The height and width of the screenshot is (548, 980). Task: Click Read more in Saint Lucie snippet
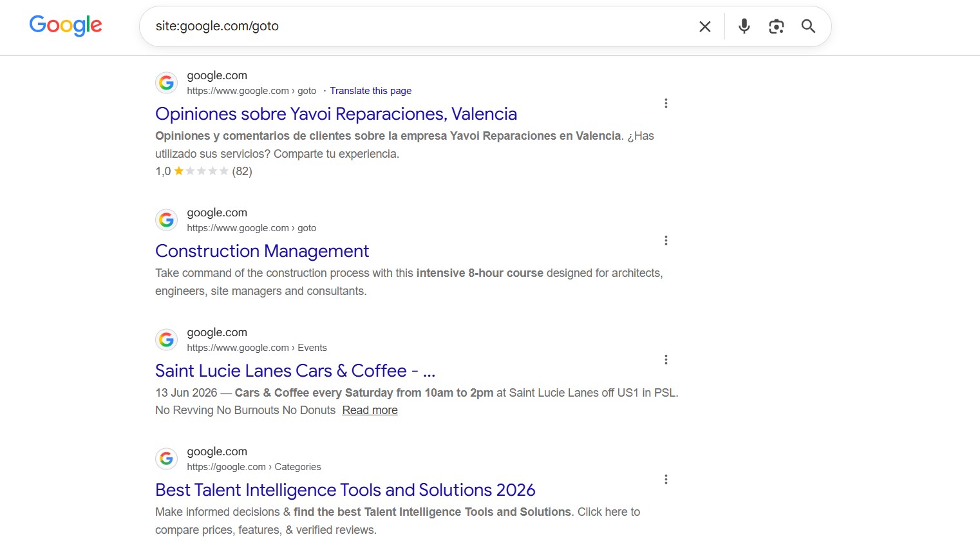pyautogui.click(x=370, y=410)
